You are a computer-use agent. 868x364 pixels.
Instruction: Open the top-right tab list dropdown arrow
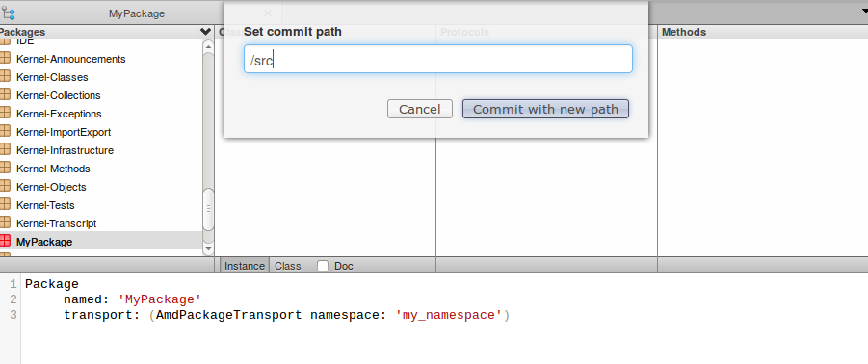862,11
